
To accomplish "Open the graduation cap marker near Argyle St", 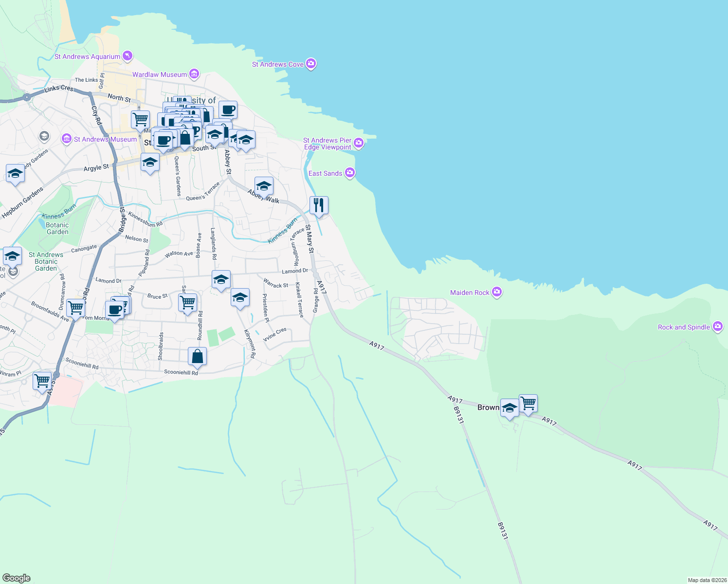I will click(150, 163).
